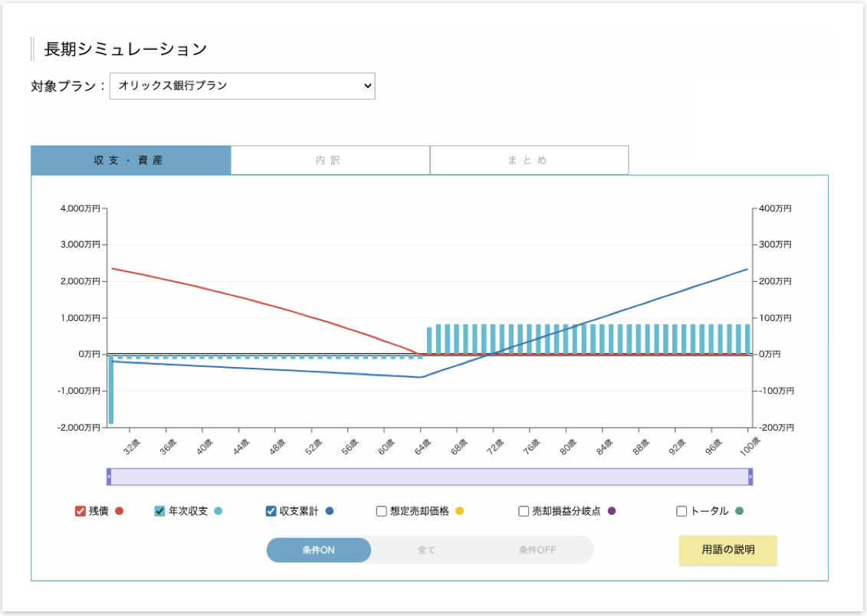This screenshot has width=867, height=616.
Task: Switch to the 内訳 tab
Action: pyautogui.click(x=330, y=161)
